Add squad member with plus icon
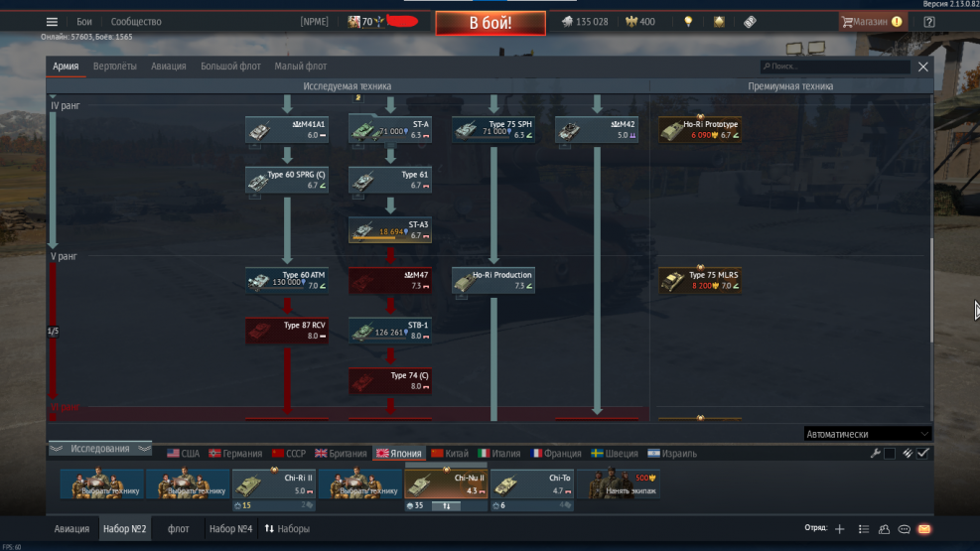 click(x=840, y=529)
